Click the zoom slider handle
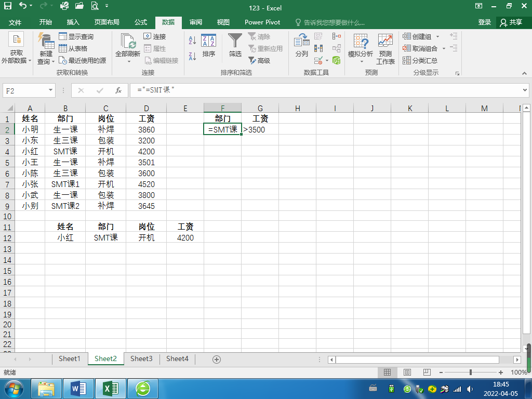This screenshot has width=532, height=399. click(x=471, y=373)
